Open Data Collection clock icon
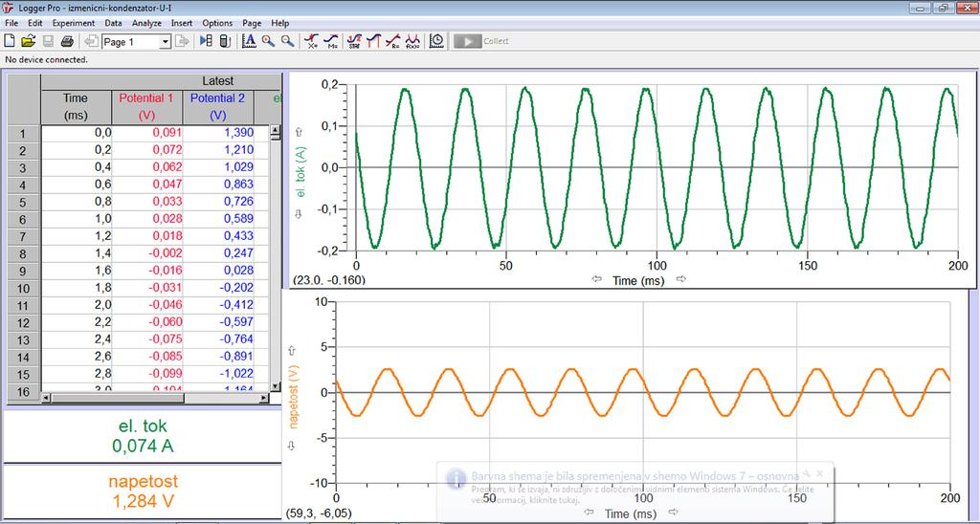This screenshot has width=980, height=524. (x=436, y=41)
